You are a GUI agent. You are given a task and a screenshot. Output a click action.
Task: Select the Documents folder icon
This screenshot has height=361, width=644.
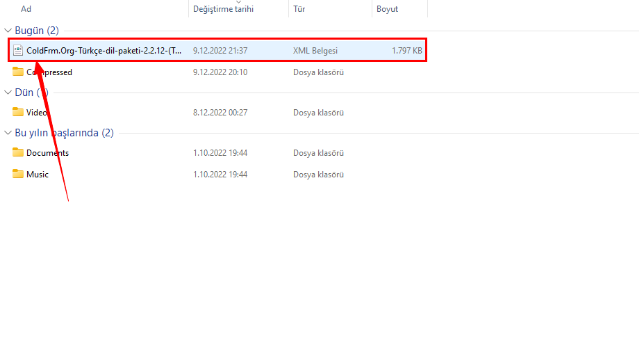(x=18, y=152)
